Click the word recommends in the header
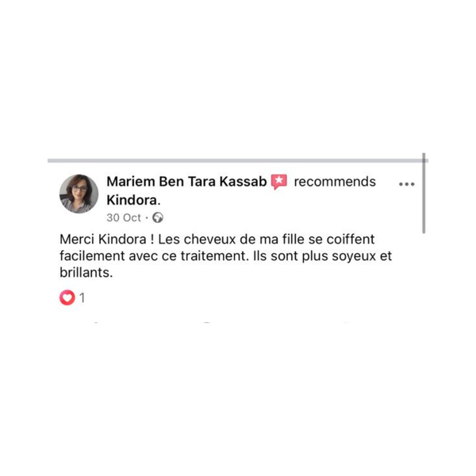 [x=334, y=182]
